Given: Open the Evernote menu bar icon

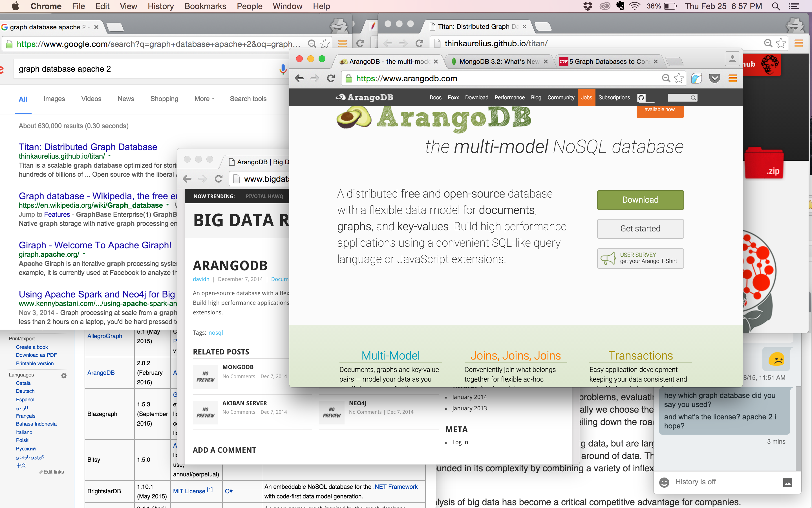Looking at the screenshot, I should (620, 6).
